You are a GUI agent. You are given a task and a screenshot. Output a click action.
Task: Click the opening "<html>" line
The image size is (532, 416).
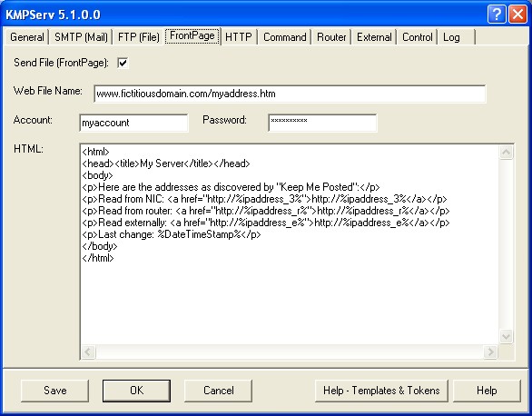[95, 152]
